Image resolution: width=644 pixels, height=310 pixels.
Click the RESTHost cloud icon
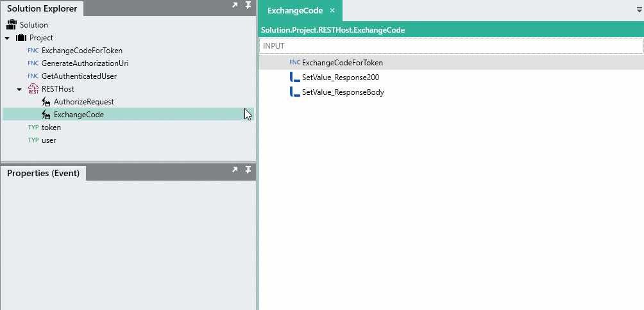[33, 89]
